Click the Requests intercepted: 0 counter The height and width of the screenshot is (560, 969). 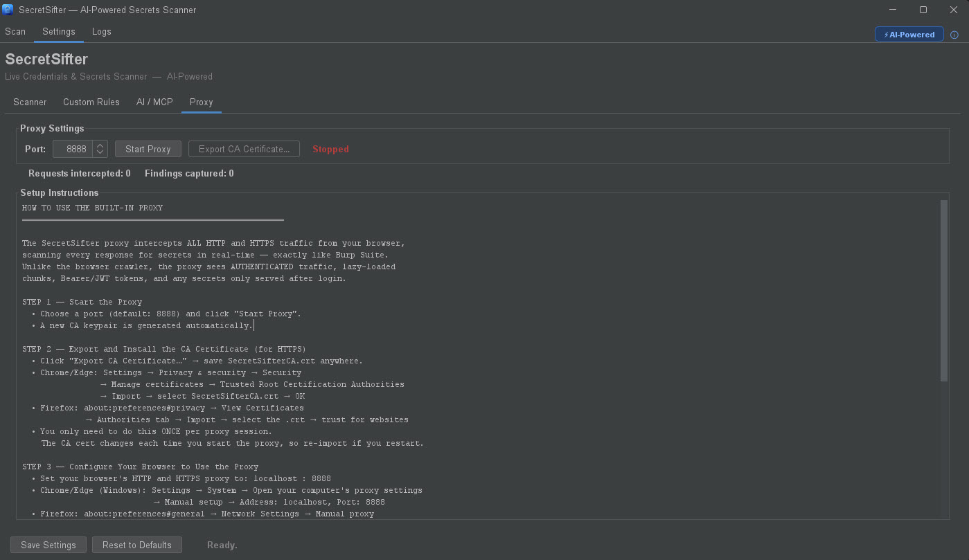coord(80,174)
